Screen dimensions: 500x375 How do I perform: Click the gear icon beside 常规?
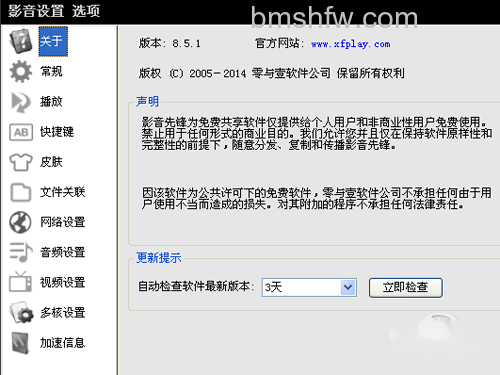(21, 71)
